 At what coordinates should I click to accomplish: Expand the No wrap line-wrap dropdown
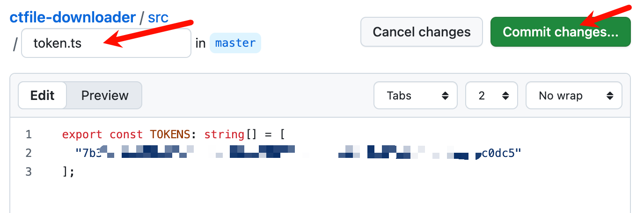[574, 96]
